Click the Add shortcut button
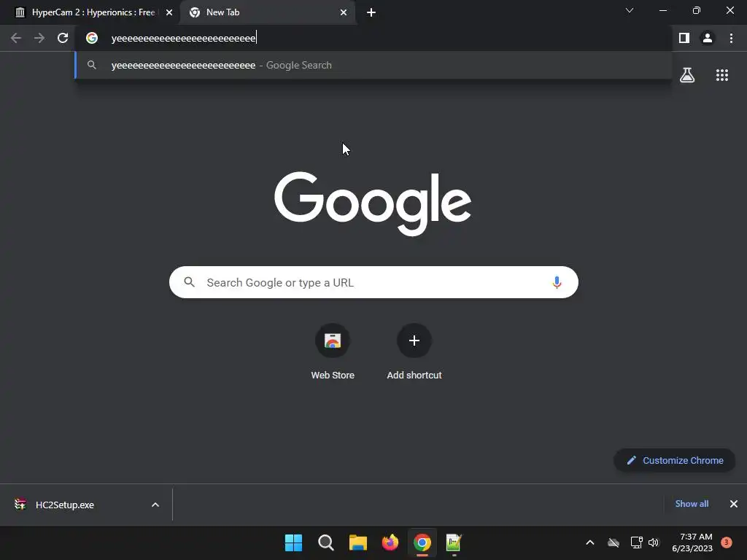The width and height of the screenshot is (747, 560). tap(414, 351)
